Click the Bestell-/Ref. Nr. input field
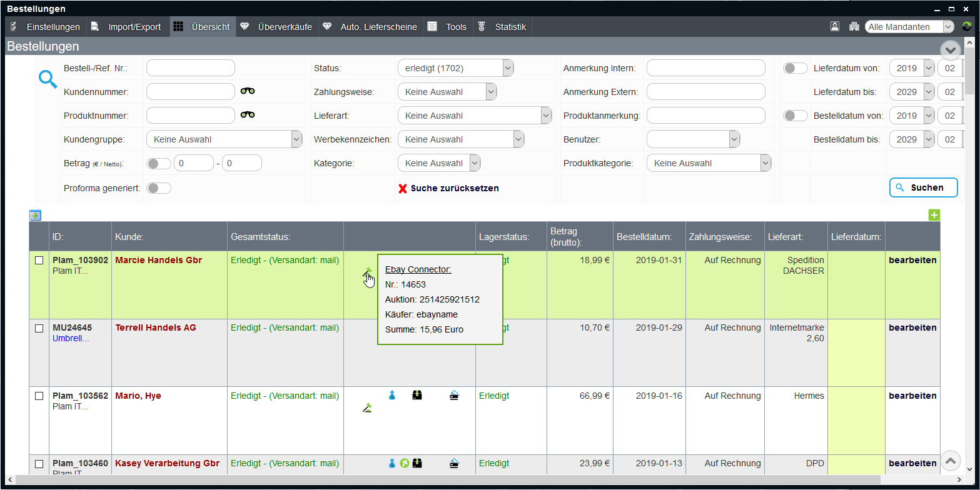This screenshot has height=490, width=980. coord(191,68)
